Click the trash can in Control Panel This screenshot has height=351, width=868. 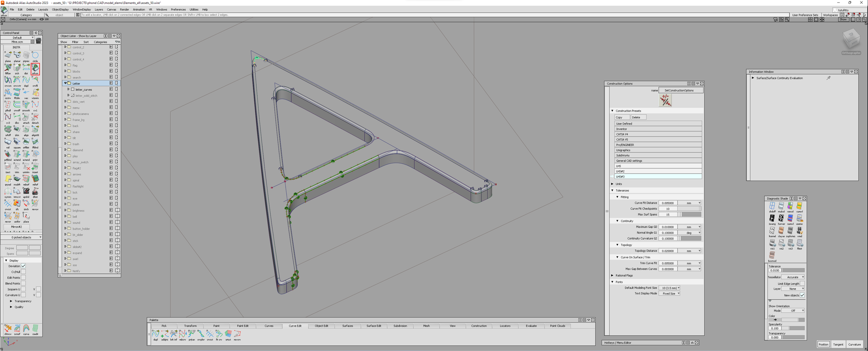pos(38,41)
